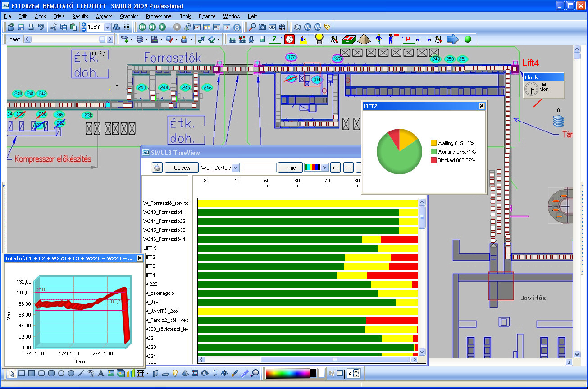This screenshot has height=389, width=588.
Task: Click the Cut scissors icon
Action: tap(53, 27)
